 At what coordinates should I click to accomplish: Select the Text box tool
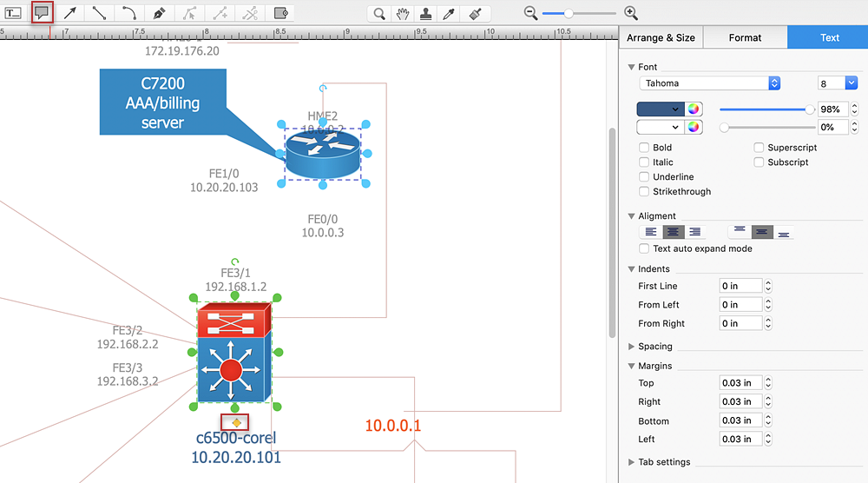coord(13,13)
